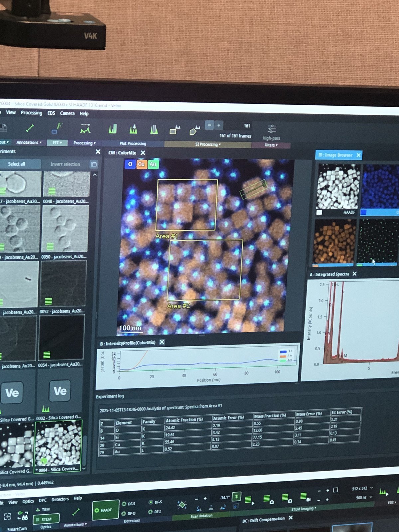
Task: Enable the DF-I detector
Action: (x=155, y=512)
